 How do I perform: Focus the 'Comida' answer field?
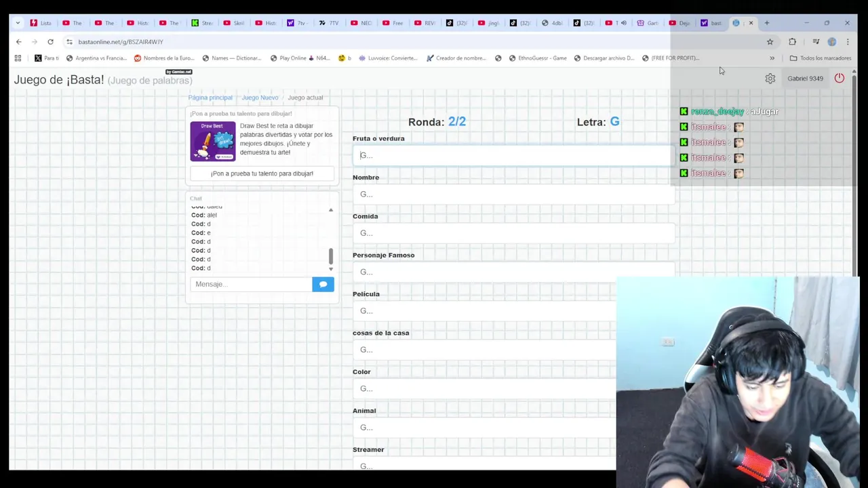513,233
